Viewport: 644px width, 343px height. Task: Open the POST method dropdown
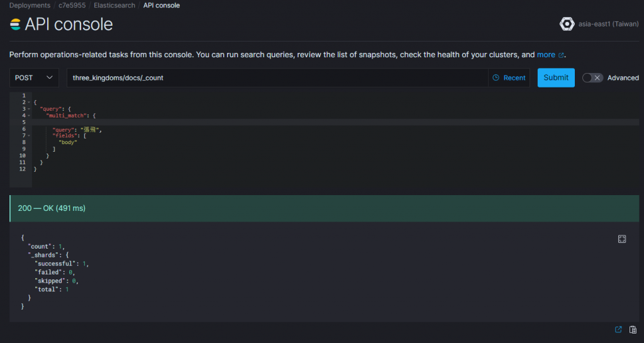[34, 77]
